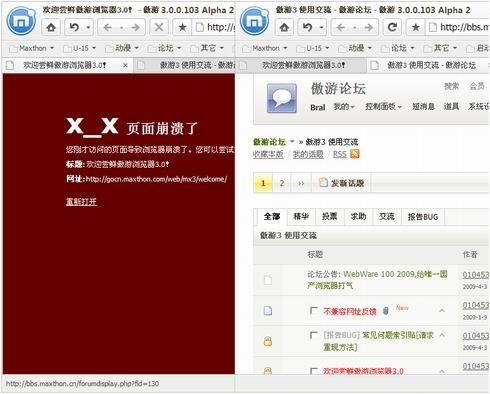490x394 pixels.
Task: Switch to the 报告BUG tab
Action: point(423,217)
